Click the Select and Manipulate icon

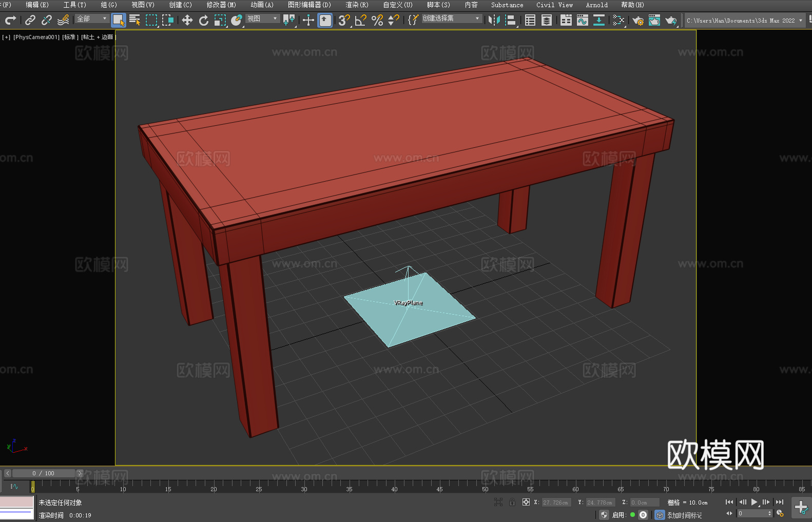308,20
